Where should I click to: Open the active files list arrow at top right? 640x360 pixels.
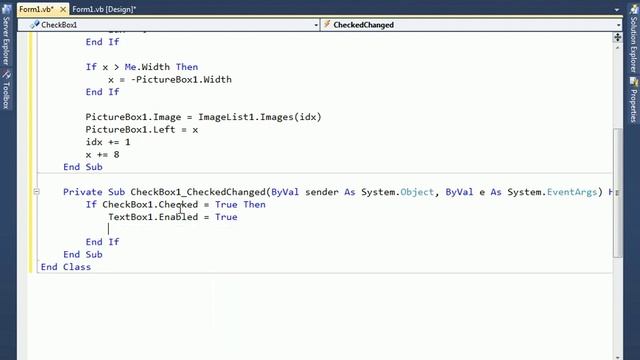click(617, 9)
